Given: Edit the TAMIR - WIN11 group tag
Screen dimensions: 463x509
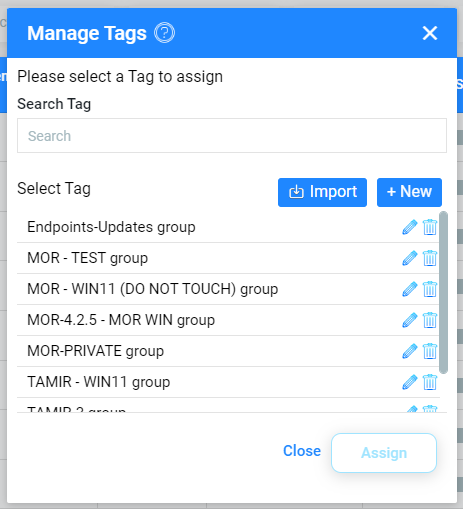Looking at the screenshot, I should point(410,382).
